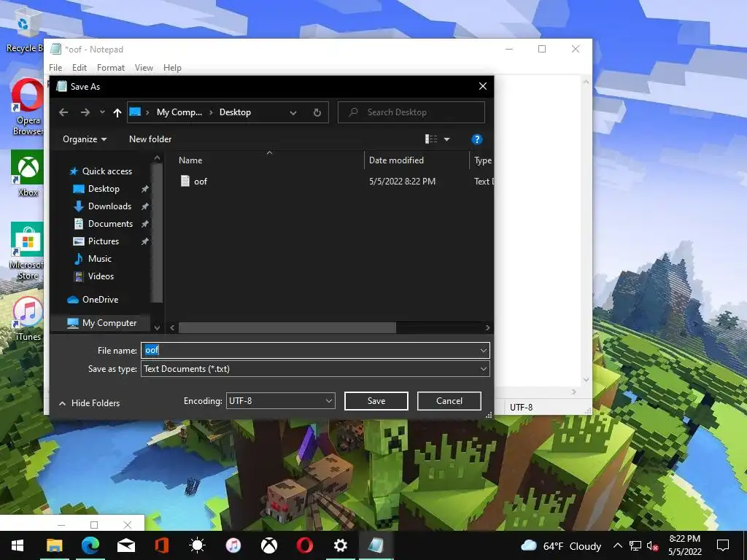The width and height of the screenshot is (747, 560).
Task: Open Desktop in Quick access
Action: [104, 189]
